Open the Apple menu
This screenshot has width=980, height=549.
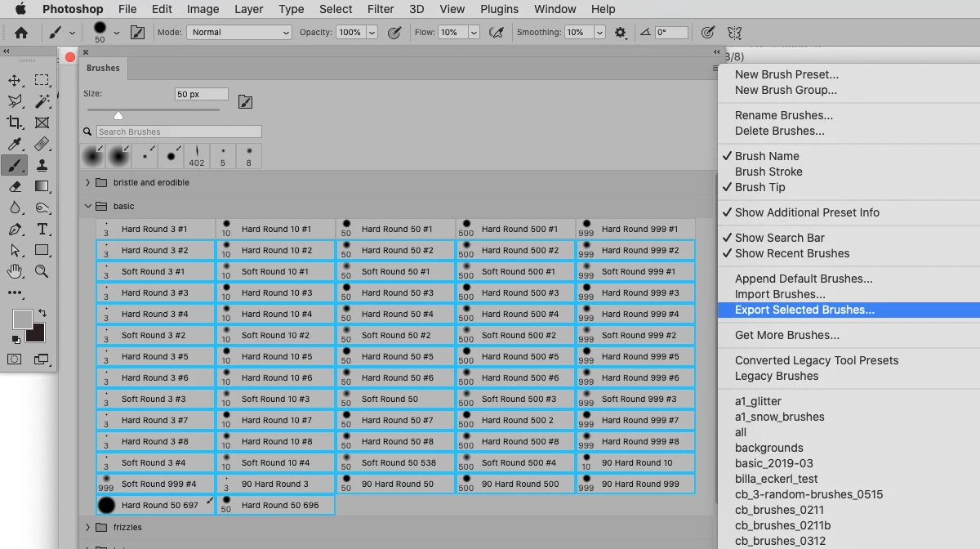20,9
